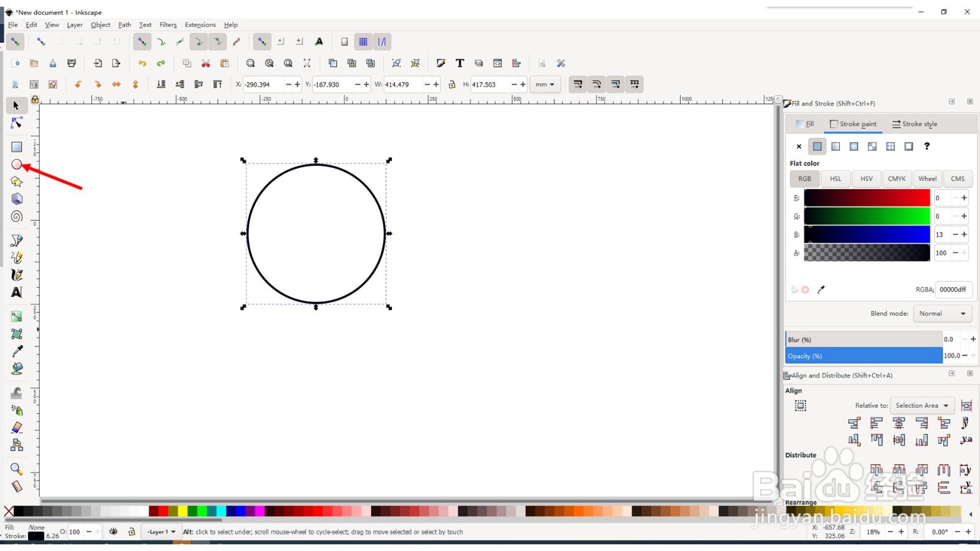The height and width of the screenshot is (551, 980).
Task: Select the CMS color mode
Action: click(x=958, y=179)
